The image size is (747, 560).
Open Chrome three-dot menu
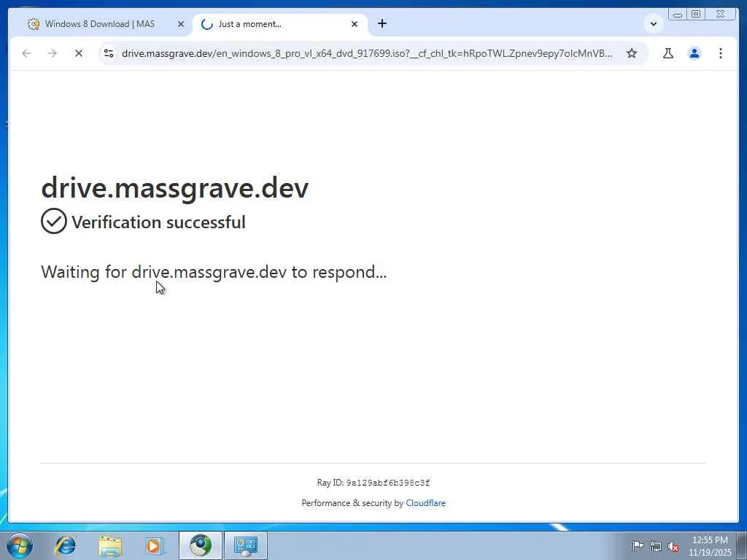point(720,53)
